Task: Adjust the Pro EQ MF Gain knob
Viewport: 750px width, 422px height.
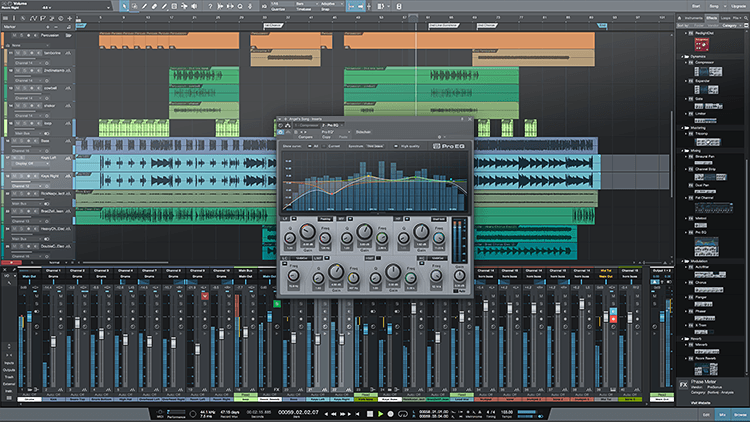Action: [x=364, y=232]
